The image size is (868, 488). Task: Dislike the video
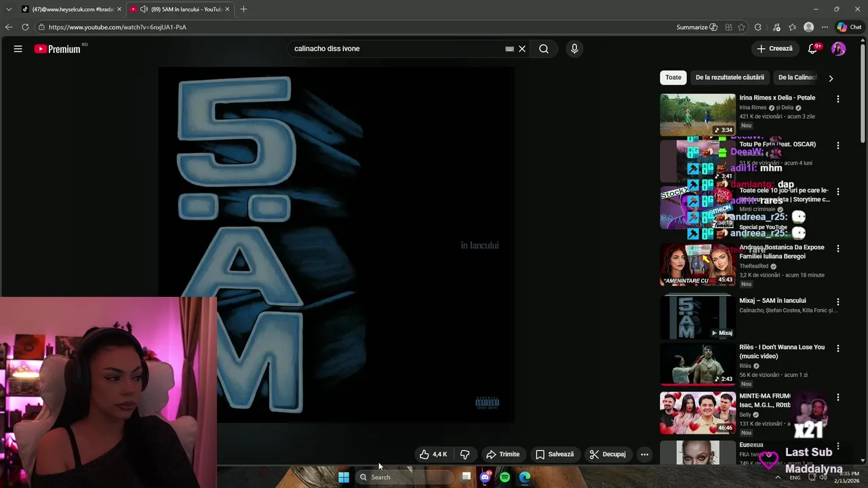[x=465, y=454]
